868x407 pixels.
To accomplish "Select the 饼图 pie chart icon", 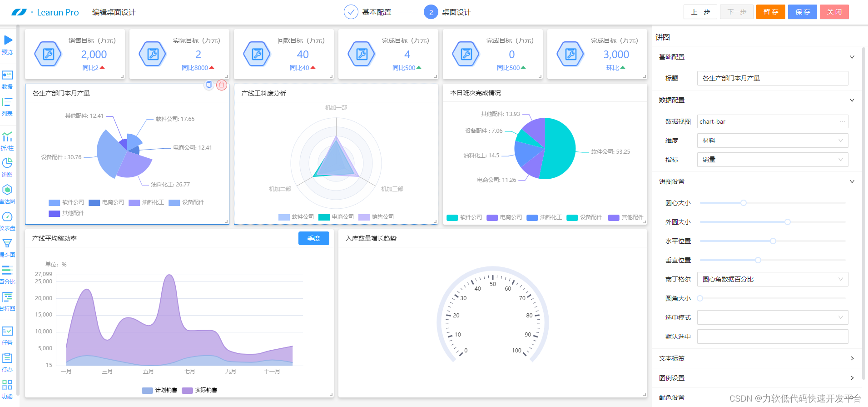I will 7,163.
